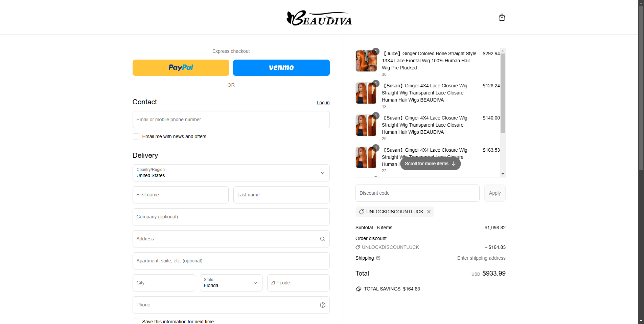This screenshot has height=324, width=644.
Task: Click the order discount tag icon
Action: click(x=358, y=247)
